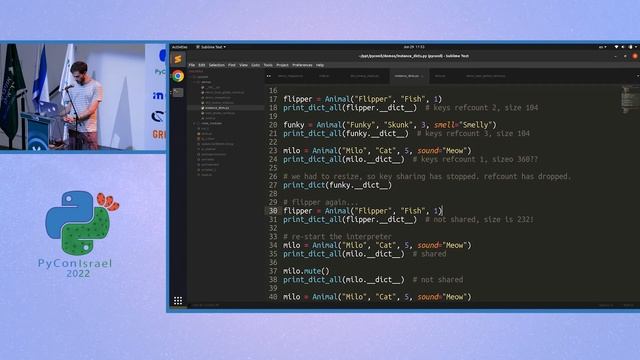Open the Edit menu
640x360 pixels.
tap(202, 65)
